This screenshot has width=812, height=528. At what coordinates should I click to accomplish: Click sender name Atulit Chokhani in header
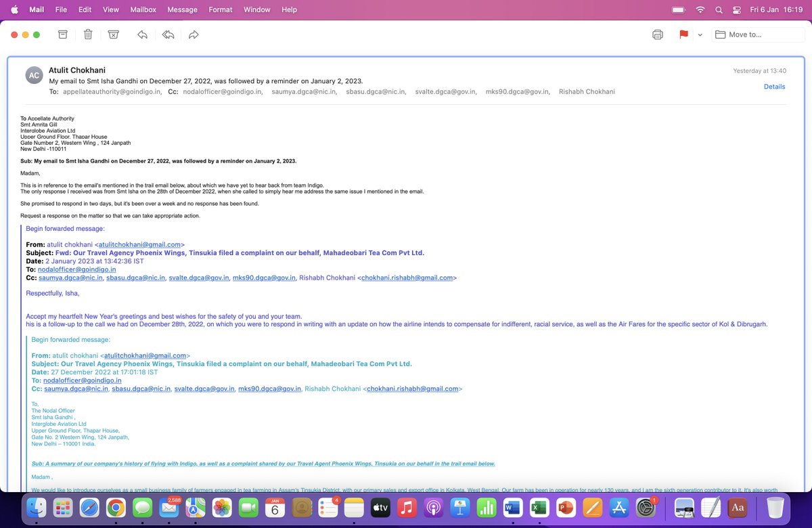[77, 70]
